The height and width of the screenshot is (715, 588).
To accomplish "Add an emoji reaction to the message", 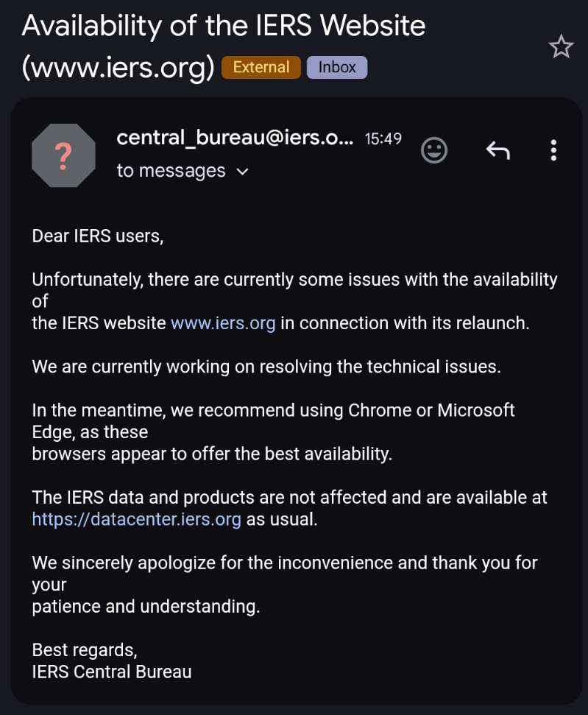I will (x=434, y=150).
